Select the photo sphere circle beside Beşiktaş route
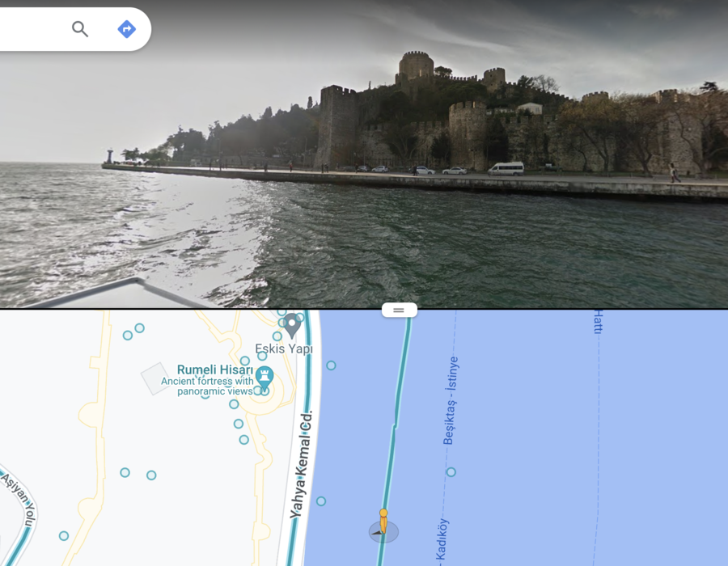The width and height of the screenshot is (728, 566). pos(451,472)
